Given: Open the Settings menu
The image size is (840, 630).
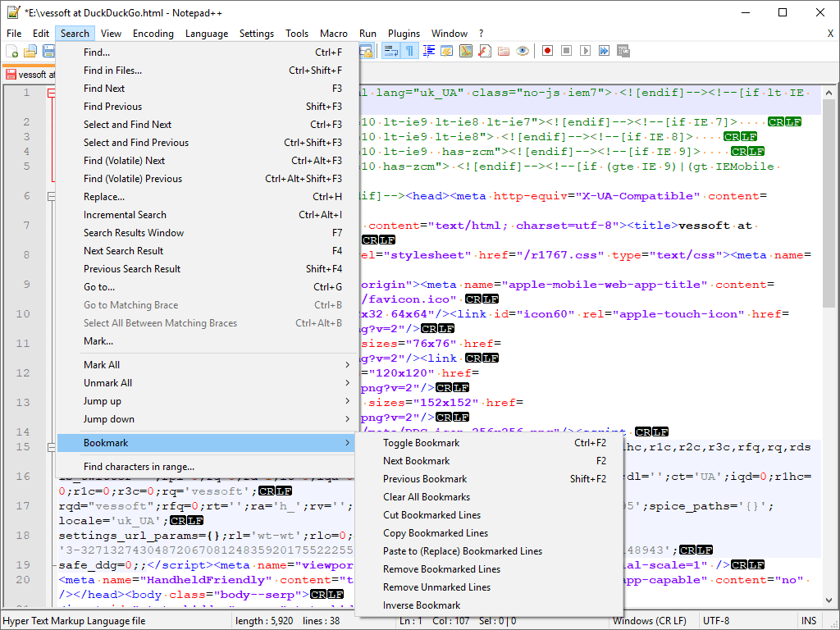Looking at the screenshot, I should [x=257, y=33].
